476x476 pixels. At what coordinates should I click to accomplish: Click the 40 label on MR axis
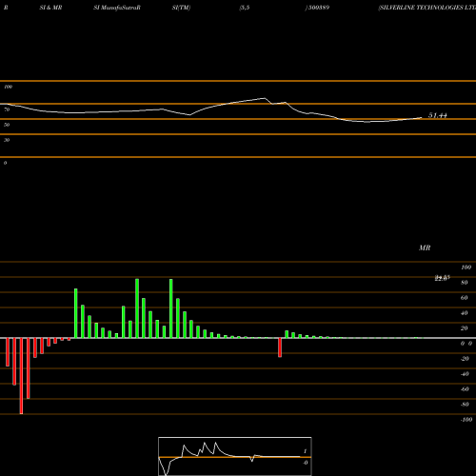(x=465, y=313)
